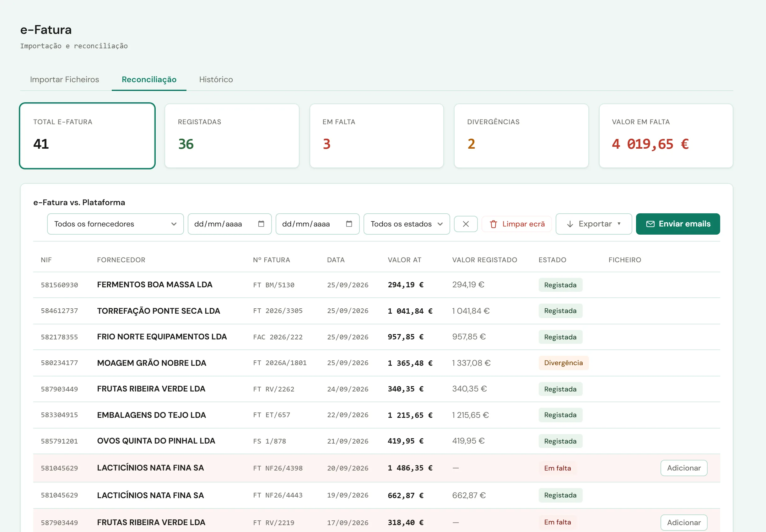Click Valor AT 1 486,35 €
Image resolution: width=766 pixels, height=532 pixels.
[410, 468]
